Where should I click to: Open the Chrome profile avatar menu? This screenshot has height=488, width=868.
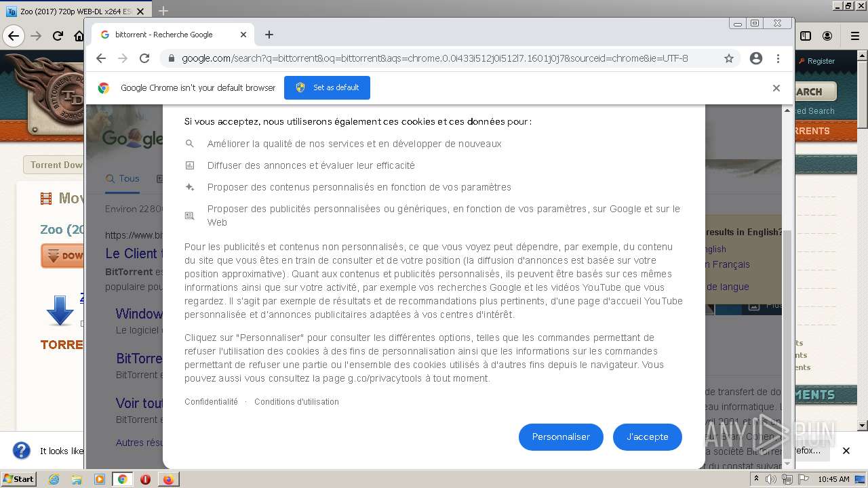tap(756, 58)
